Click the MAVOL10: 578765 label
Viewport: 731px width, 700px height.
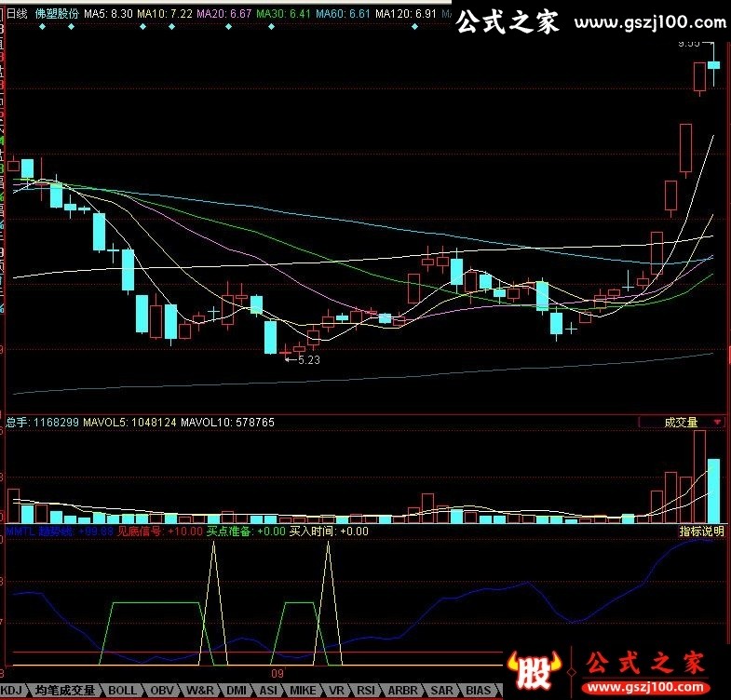pos(227,423)
